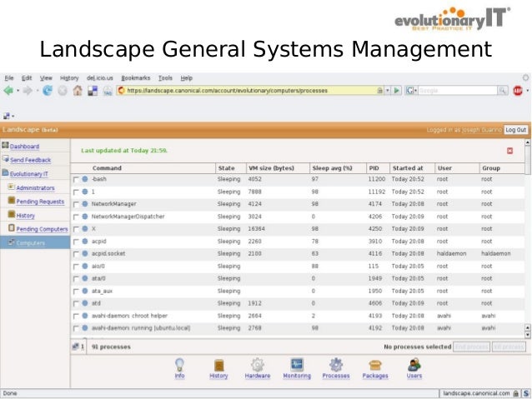Check the box for avahi-daemon: chroot helper

point(76,317)
